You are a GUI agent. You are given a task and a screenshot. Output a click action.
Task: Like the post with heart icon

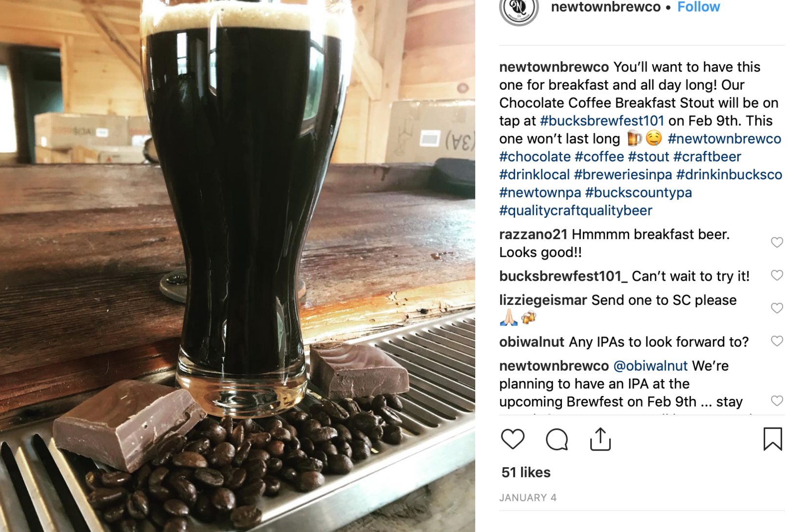pos(512,439)
